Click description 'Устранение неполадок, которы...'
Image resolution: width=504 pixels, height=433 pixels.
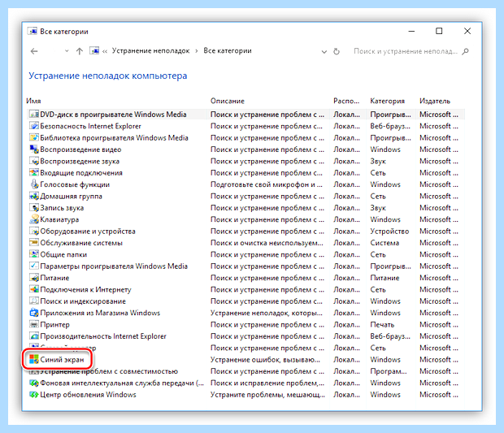click(267, 313)
